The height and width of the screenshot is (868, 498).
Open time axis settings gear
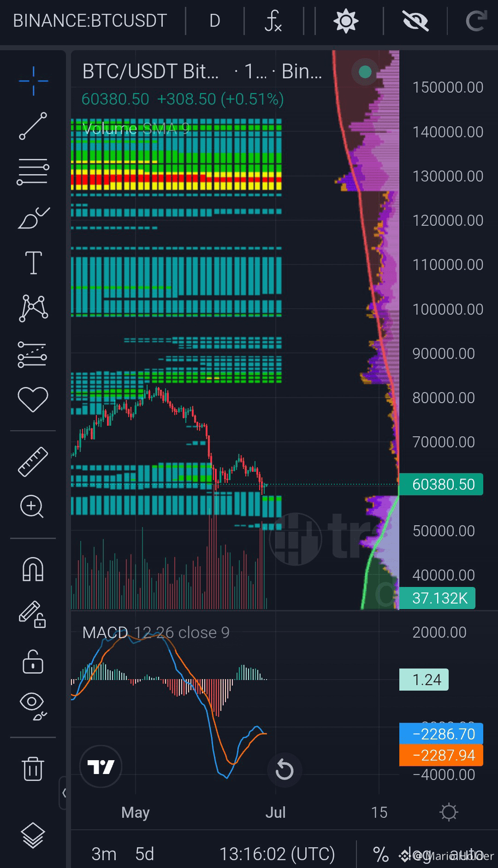449,812
